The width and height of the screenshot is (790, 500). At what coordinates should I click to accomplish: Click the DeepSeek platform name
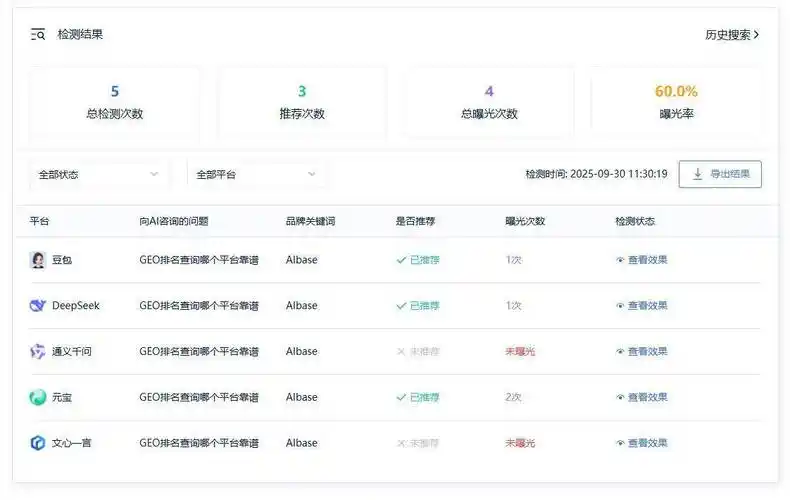[76, 305]
